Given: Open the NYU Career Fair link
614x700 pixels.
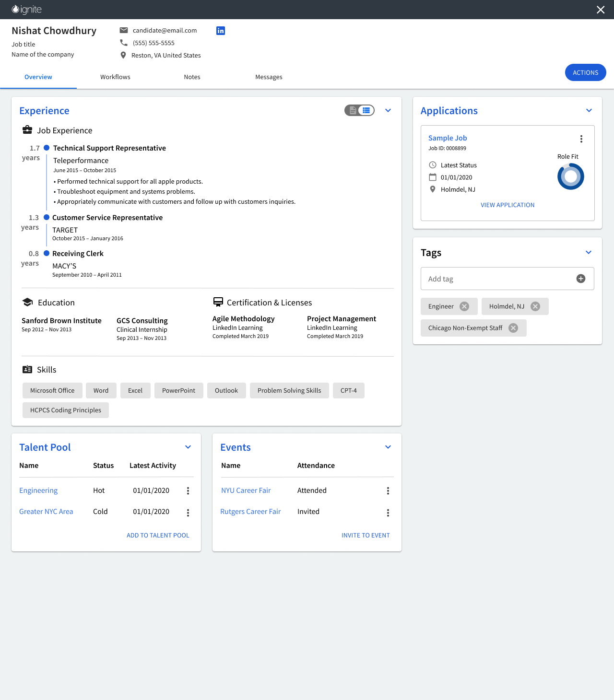Looking at the screenshot, I should point(246,490).
